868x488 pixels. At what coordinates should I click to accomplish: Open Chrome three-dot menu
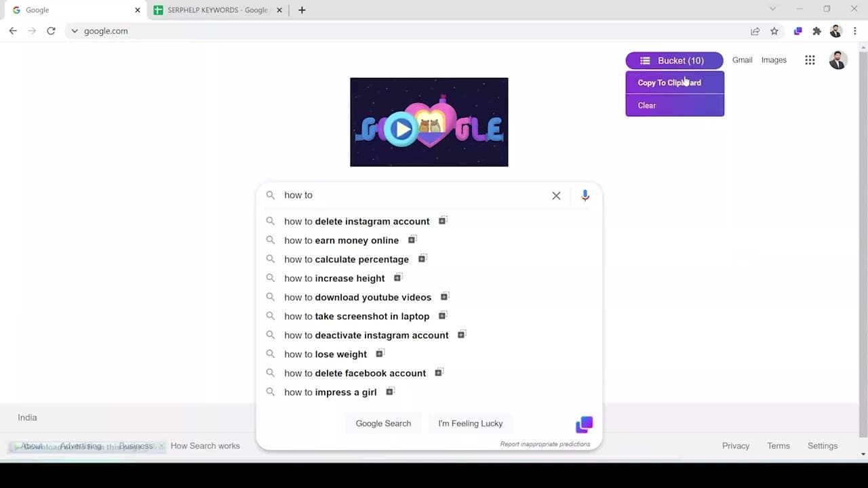[854, 31]
